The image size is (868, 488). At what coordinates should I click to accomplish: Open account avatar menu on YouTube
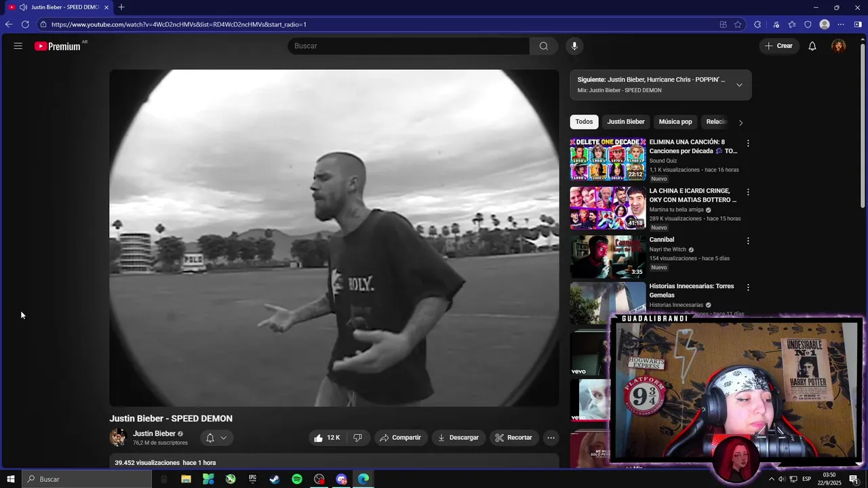pyautogui.click(x=839, y=46)
